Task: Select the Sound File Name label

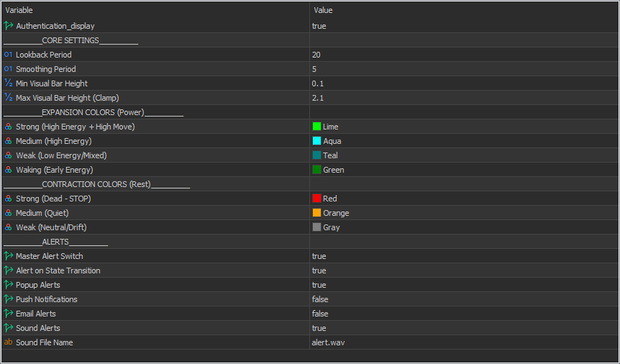Action: click(45, 342)
